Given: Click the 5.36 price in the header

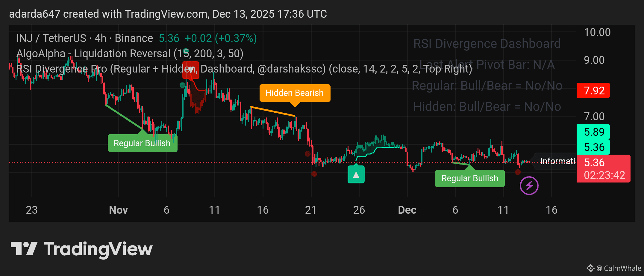Looking at the screenshot, I should click(x=169, y=38).
